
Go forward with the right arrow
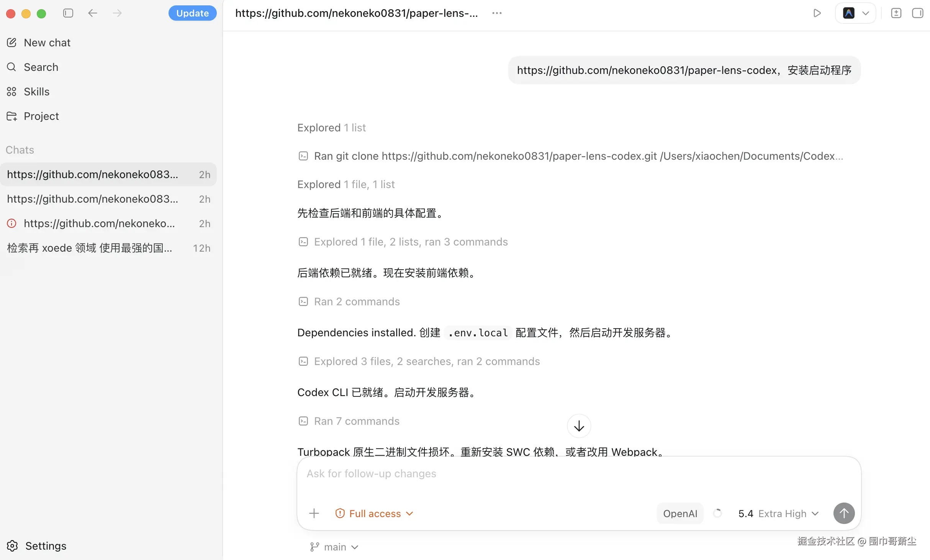(117, 13)
